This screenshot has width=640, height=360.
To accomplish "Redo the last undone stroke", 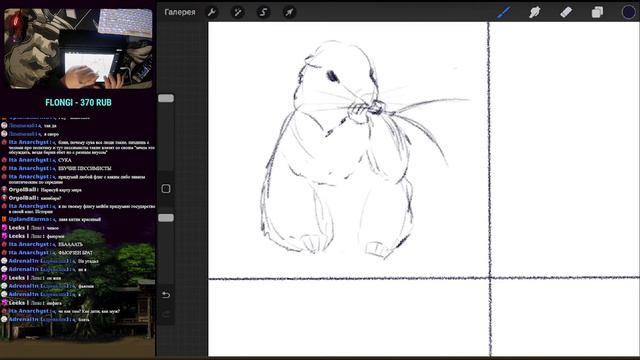I will pyautogui.click(x=166, y=314).
